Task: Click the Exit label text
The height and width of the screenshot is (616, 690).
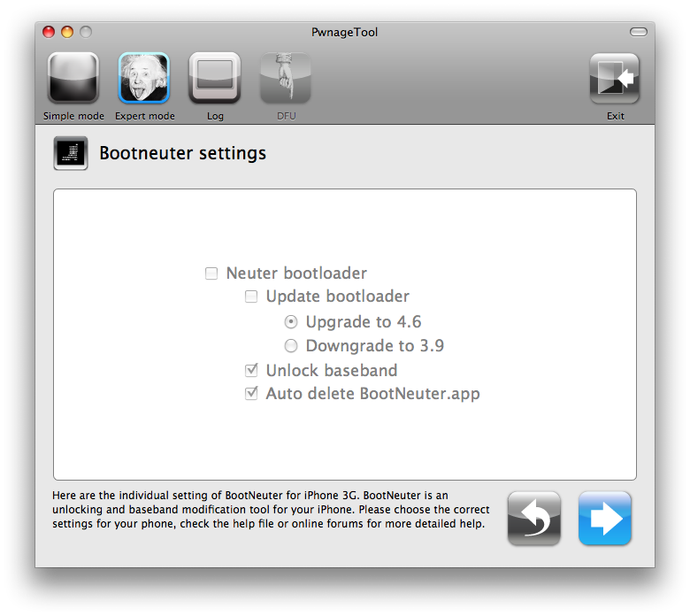Action: pyautogui.click(x=615, y=116)
